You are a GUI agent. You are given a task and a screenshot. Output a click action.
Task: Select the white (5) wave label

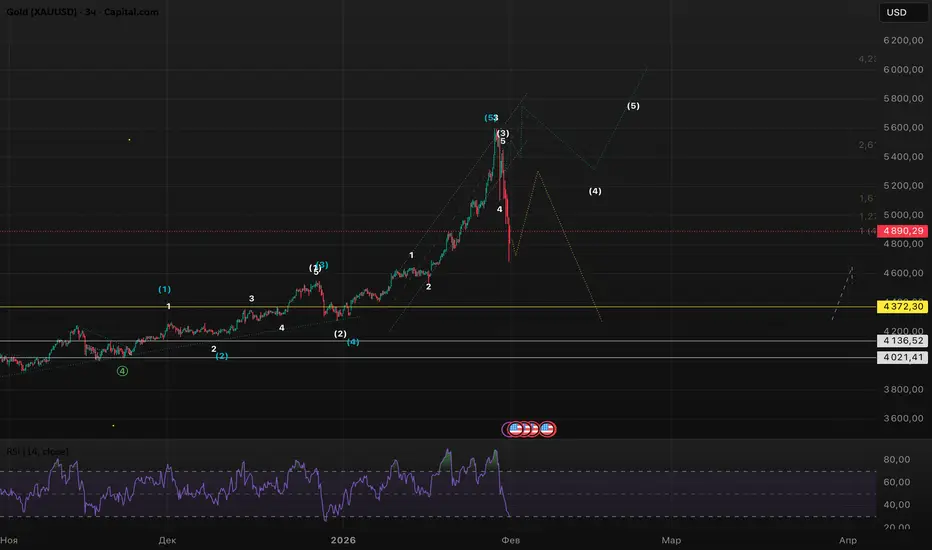(633, 106)
